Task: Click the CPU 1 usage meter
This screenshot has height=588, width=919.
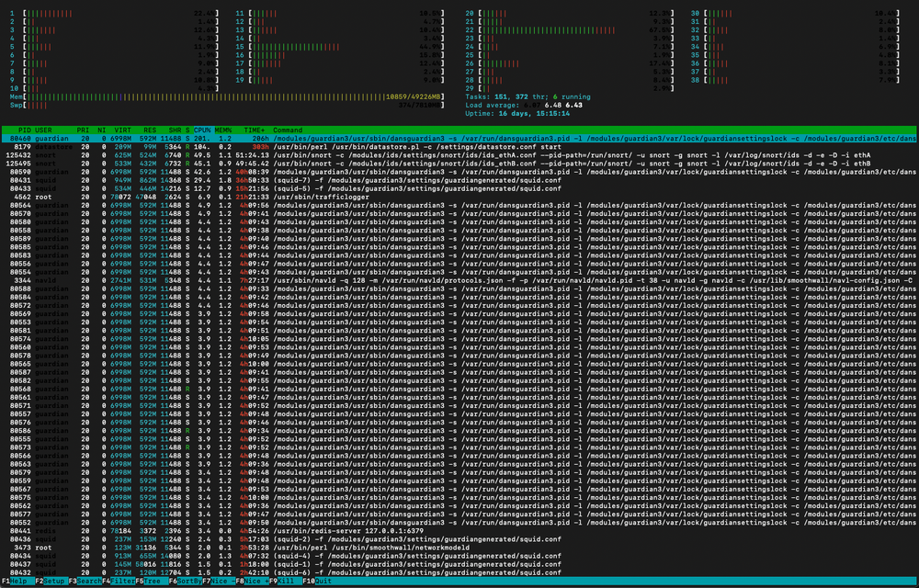Action: [x=114, y=13]
